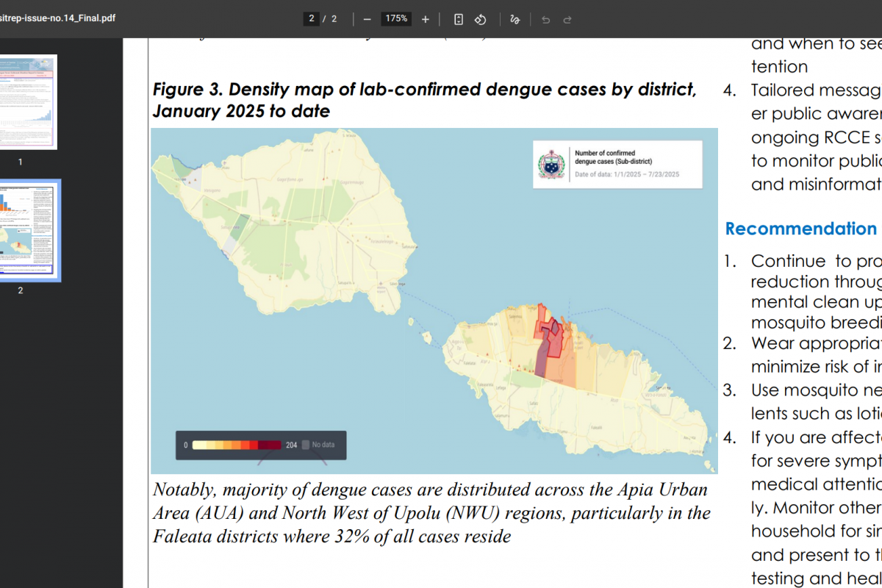Click the current page number field
The width and height of the screenshot is (882, 588).
point(312,19)
